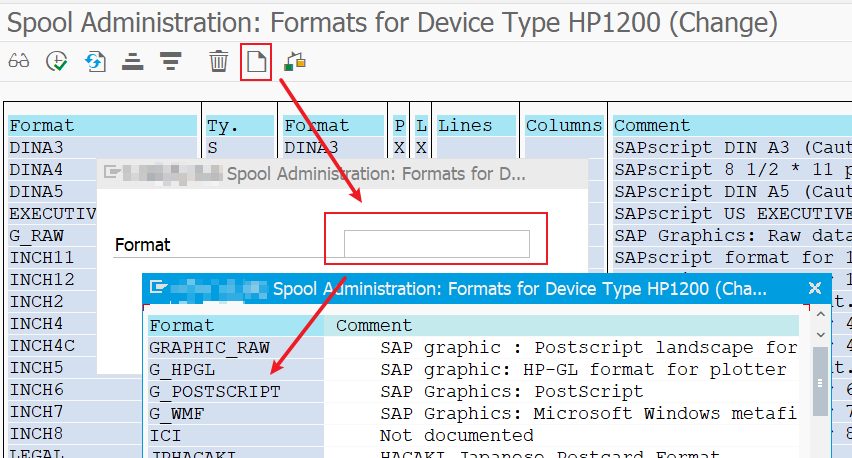The height and width of the screenshot is (458, 852).
Task: Select INCH11 row in main table
Action: coord(42,258)
